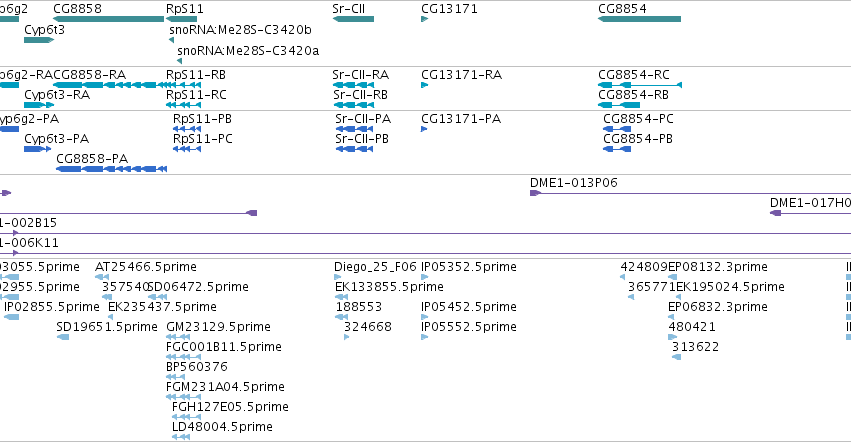
Task: Select SD19651.5prime EST label
Action: (107, 326)
